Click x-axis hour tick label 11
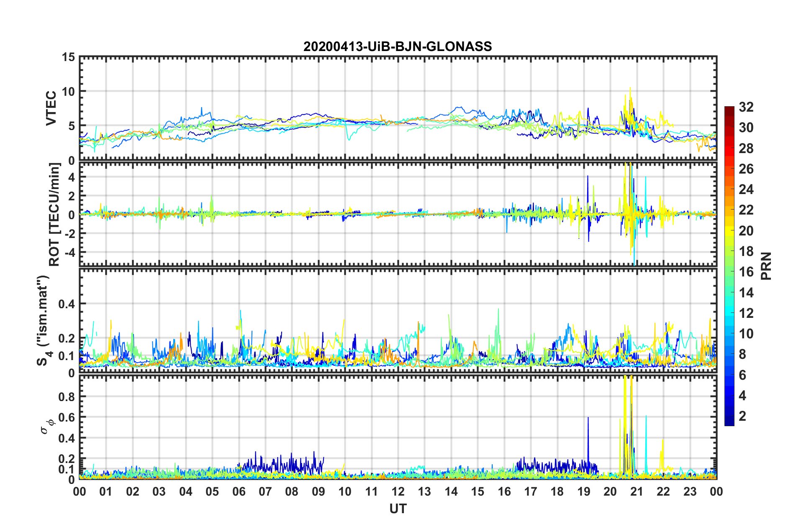 (372, 491)
